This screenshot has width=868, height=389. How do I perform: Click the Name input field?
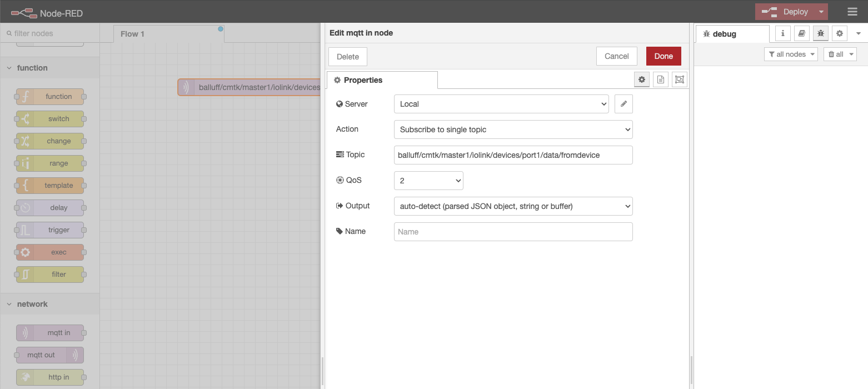click(x=512, y=231)
